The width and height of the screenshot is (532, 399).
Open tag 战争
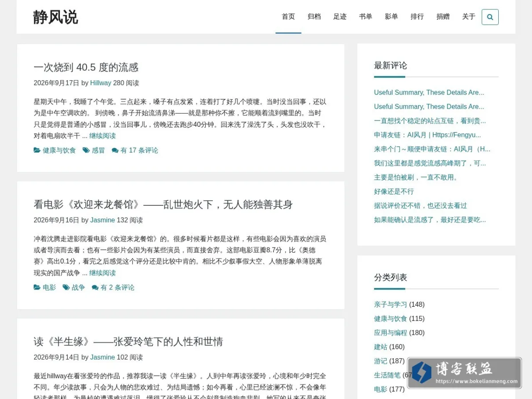78,287
